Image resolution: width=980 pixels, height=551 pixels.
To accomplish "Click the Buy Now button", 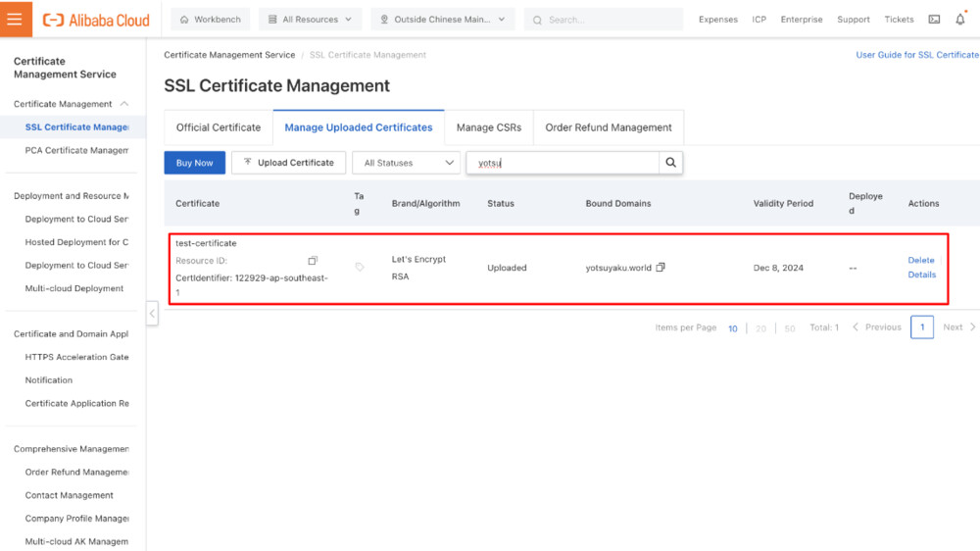I will click(x=194, y=163).
